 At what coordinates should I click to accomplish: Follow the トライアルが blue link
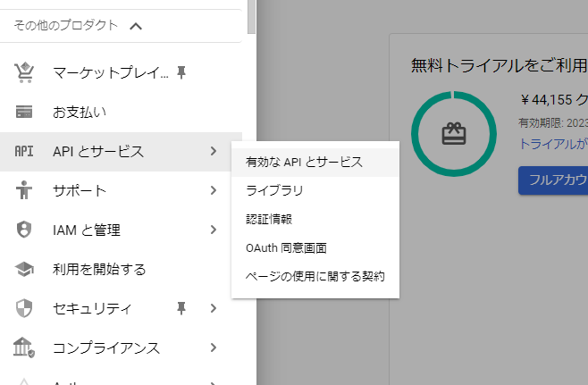(x=553, y=144)
